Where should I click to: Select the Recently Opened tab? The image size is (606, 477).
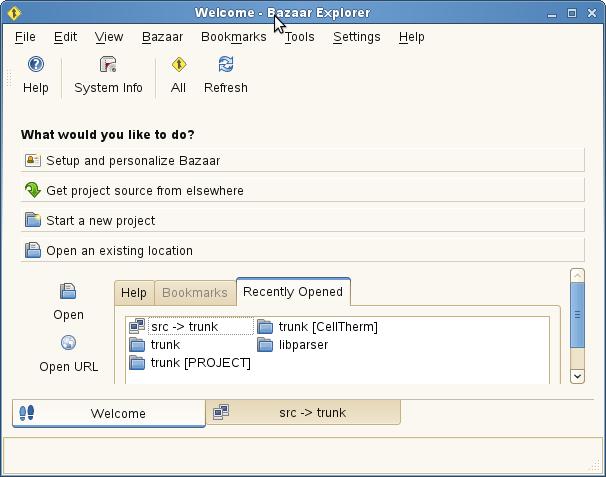[x=293, y=291]
